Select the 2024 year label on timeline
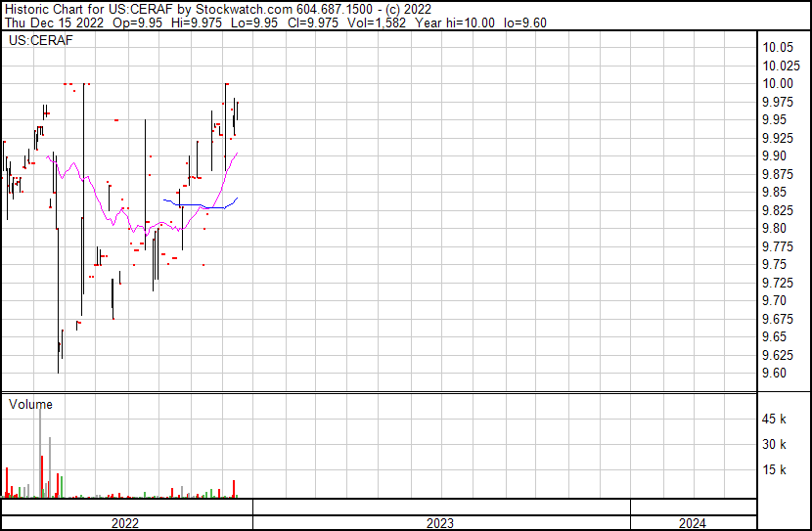 click(x=693, y=523)
